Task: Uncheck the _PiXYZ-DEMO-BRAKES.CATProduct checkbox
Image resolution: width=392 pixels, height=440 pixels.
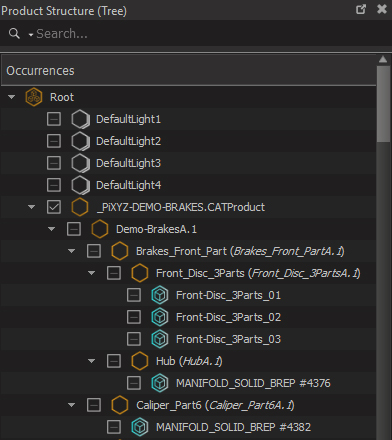Action: tap(54, 207)
